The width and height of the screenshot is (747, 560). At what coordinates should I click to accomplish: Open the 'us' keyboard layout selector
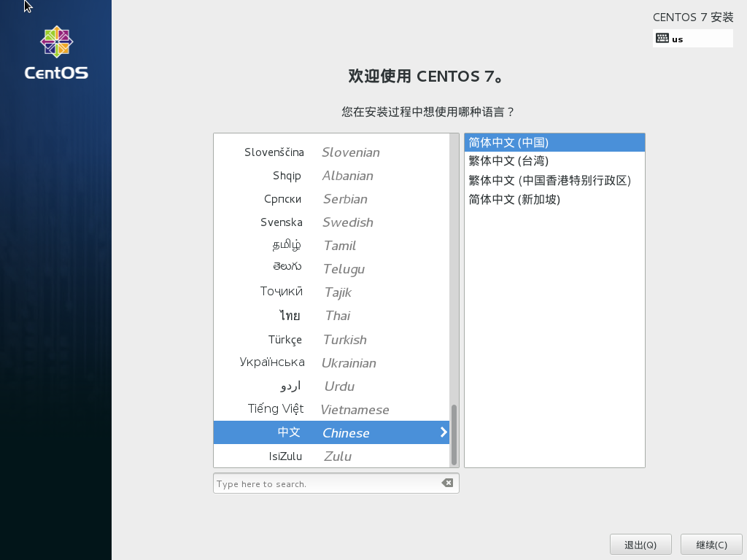tap(692, 39)
